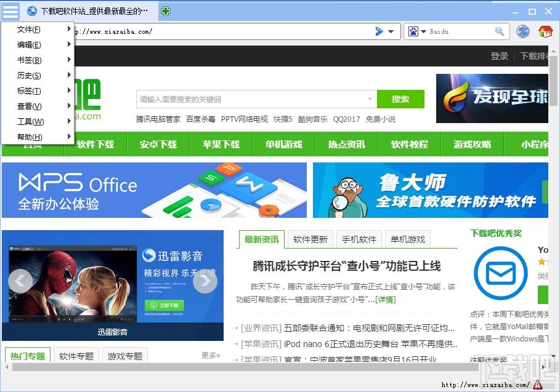Open the 书签(B) menu item
The height and width of the screenshot is (392, 560).
38,60
